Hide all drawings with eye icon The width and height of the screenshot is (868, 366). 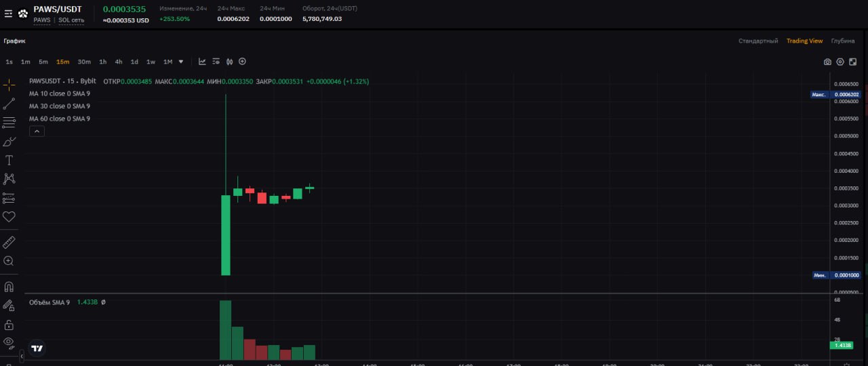point(9,342)
